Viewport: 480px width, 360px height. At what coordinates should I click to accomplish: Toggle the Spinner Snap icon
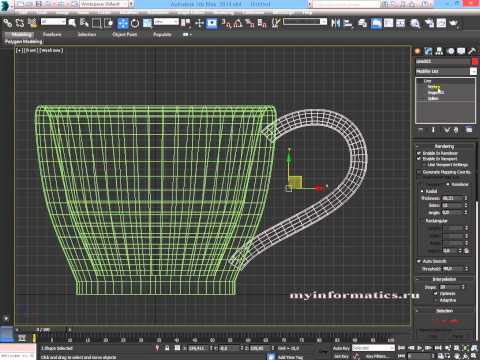(262, 23)
